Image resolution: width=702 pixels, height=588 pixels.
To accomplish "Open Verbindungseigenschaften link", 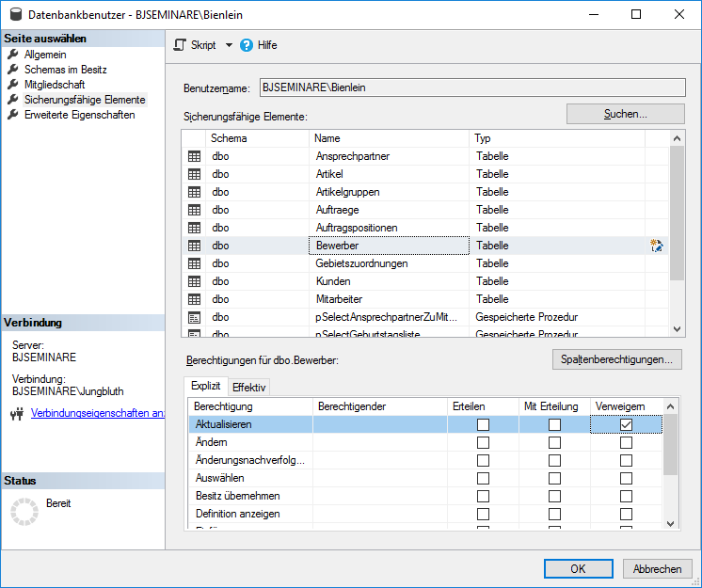I will (98, 413).
